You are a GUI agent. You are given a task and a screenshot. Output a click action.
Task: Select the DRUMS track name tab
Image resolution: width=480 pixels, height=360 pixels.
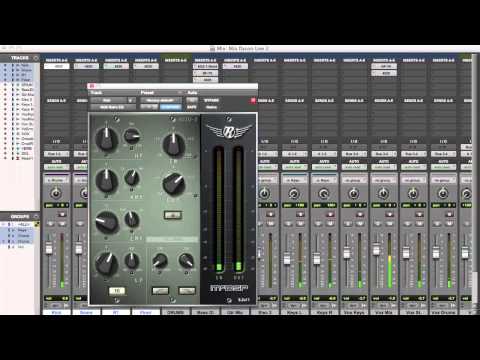(x=176, y=313)
